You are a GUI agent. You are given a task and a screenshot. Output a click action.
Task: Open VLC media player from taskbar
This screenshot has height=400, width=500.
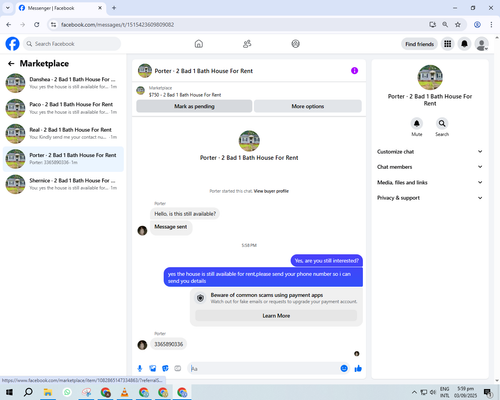(x=124, y=392)
